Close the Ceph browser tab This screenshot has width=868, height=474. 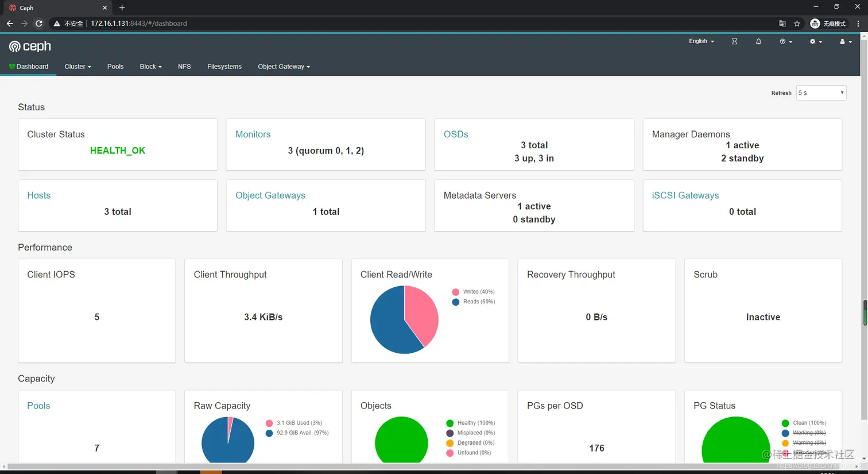pos(104,7)
